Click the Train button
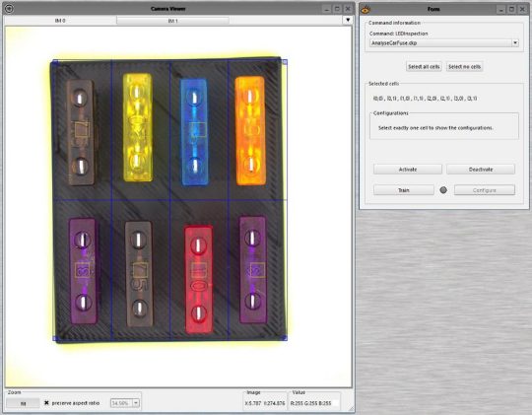Viewport: 532px width, 415px height. (404, 190)
